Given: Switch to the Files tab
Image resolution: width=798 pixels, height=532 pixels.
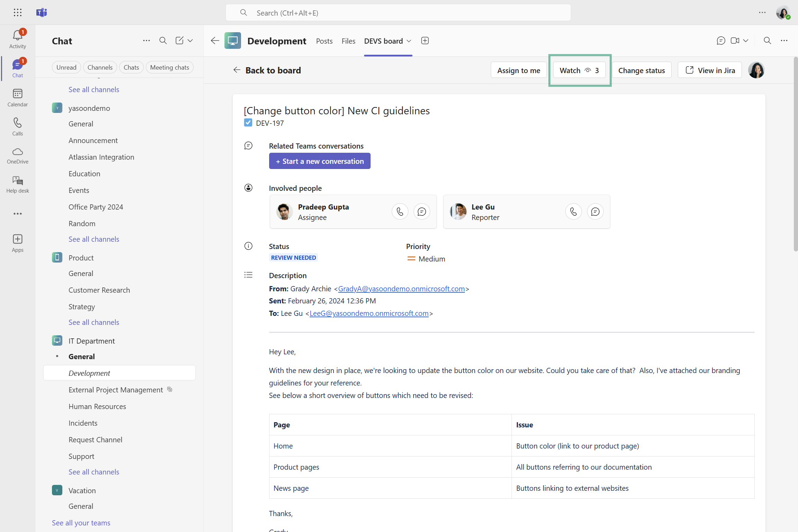Looking at the screenshot, I should point(348,41).
